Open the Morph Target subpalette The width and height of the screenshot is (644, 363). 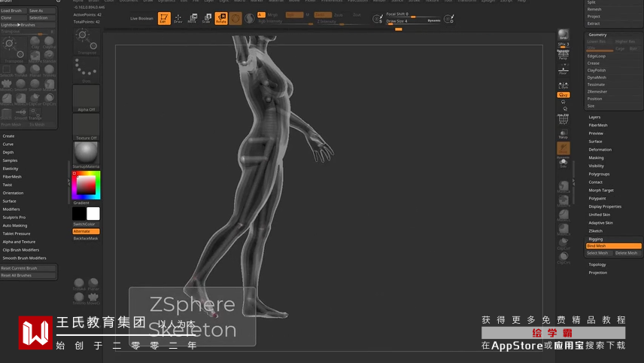pos(601,191)
